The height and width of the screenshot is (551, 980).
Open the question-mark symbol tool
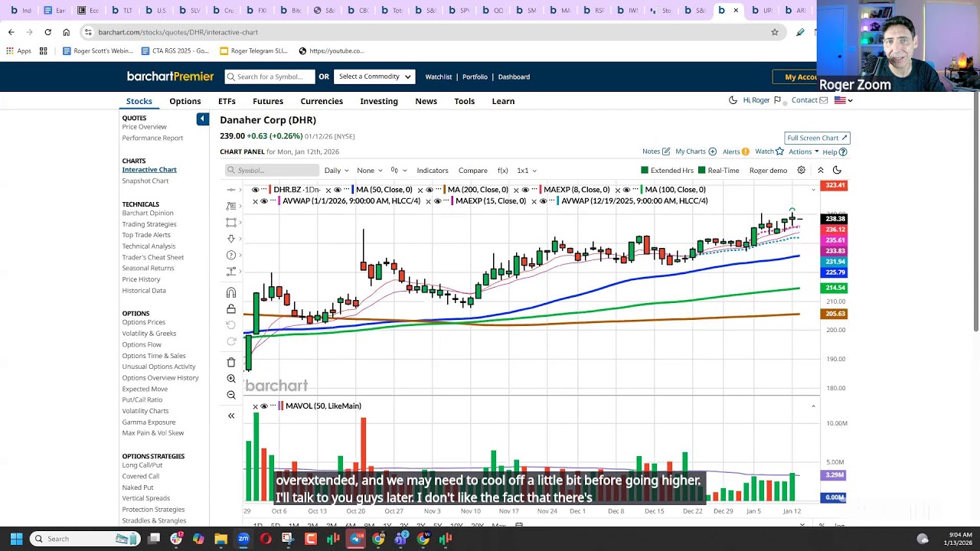[231, 255]
